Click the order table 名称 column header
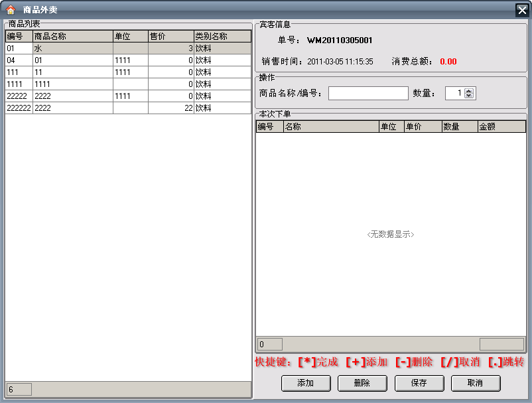532x403 pixels. point(331,127)
